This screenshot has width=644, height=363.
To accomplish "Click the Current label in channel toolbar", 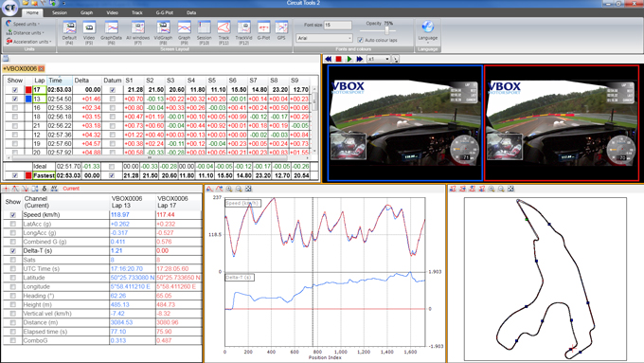I will click(x=71, y=189).
